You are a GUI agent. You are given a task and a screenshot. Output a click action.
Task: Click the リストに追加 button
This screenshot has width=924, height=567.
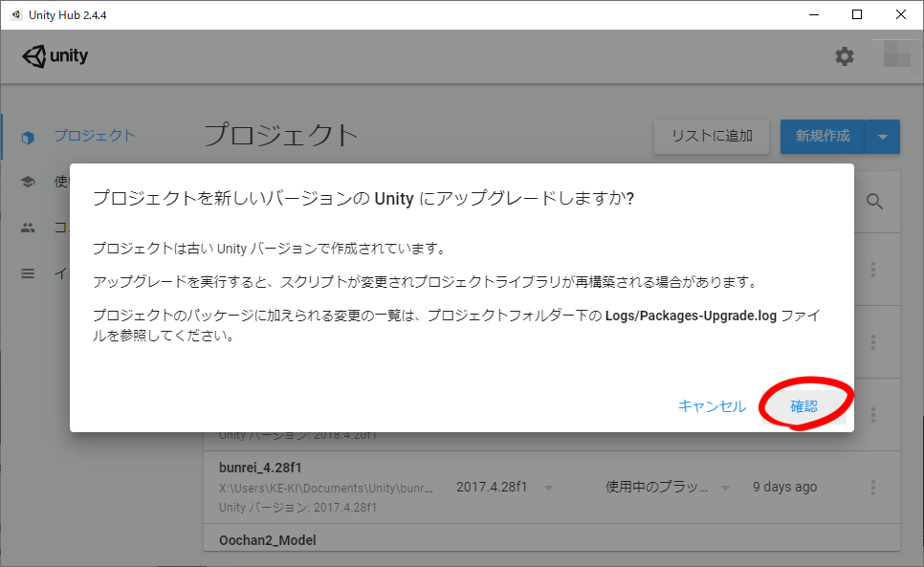(712, 136)
